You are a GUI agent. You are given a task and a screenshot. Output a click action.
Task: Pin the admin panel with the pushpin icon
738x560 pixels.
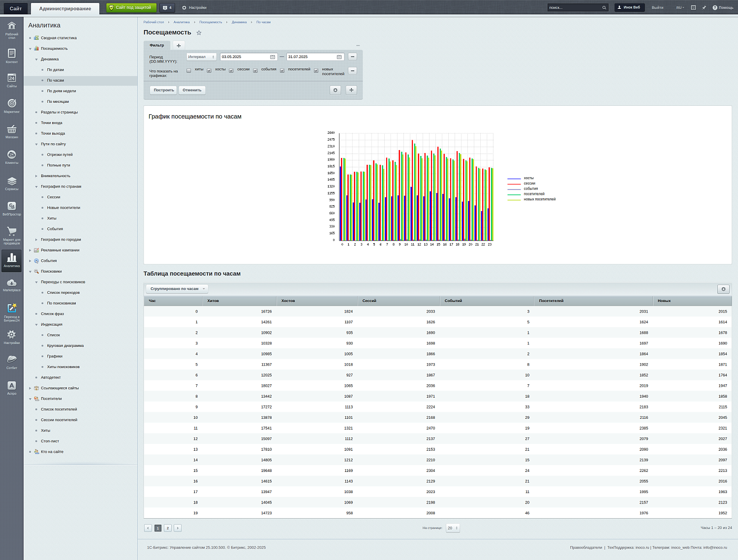click(x=704, y=8)
